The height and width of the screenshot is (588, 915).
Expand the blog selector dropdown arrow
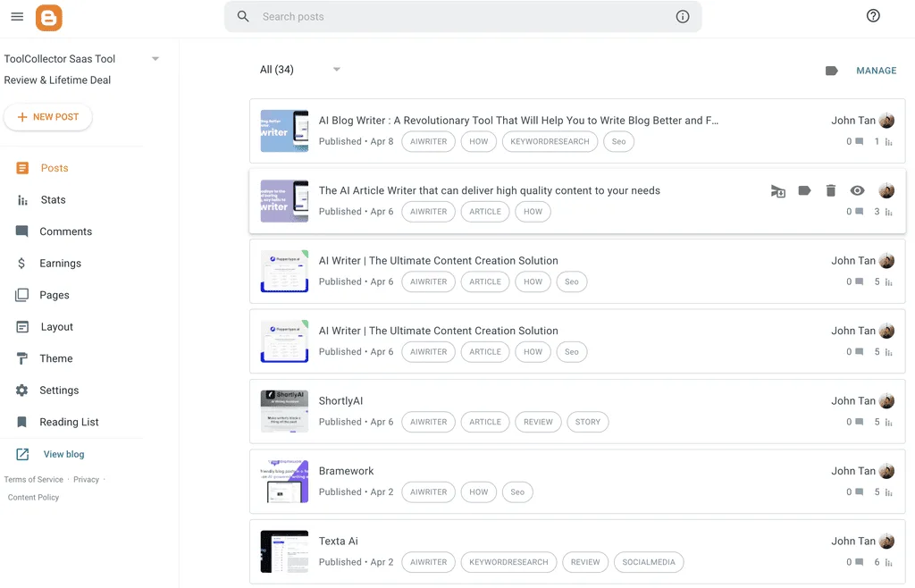click(x=155, y=59)
